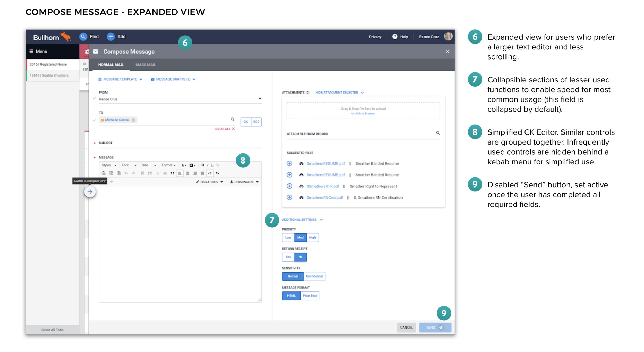Click the Paste icon in editor toolbar

[x=104, y=173]
